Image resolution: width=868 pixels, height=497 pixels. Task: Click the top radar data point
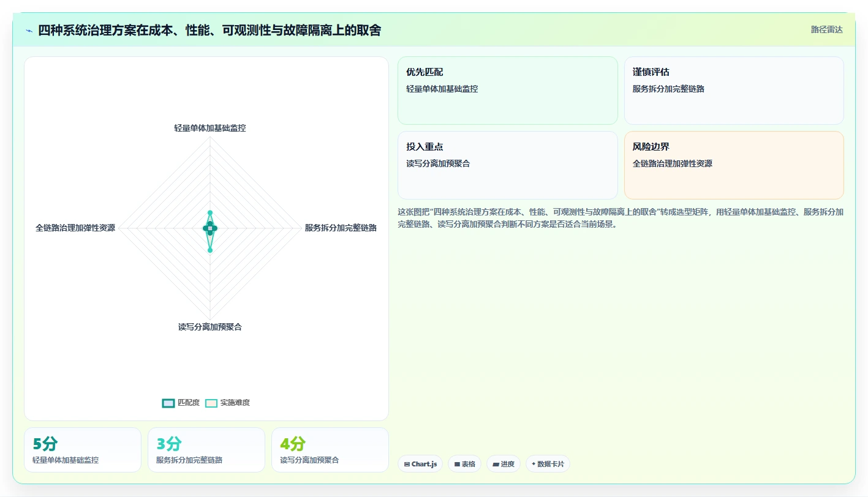[210, 213]
